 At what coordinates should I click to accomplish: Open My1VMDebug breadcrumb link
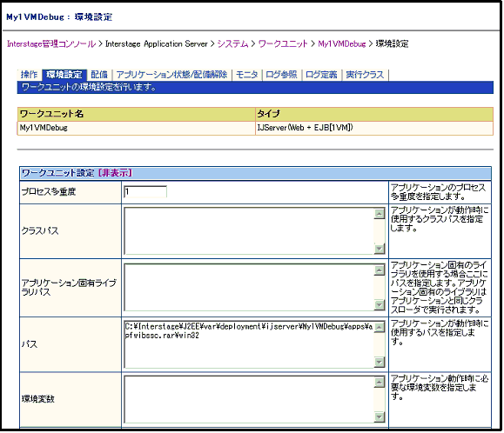click(342, 44)
